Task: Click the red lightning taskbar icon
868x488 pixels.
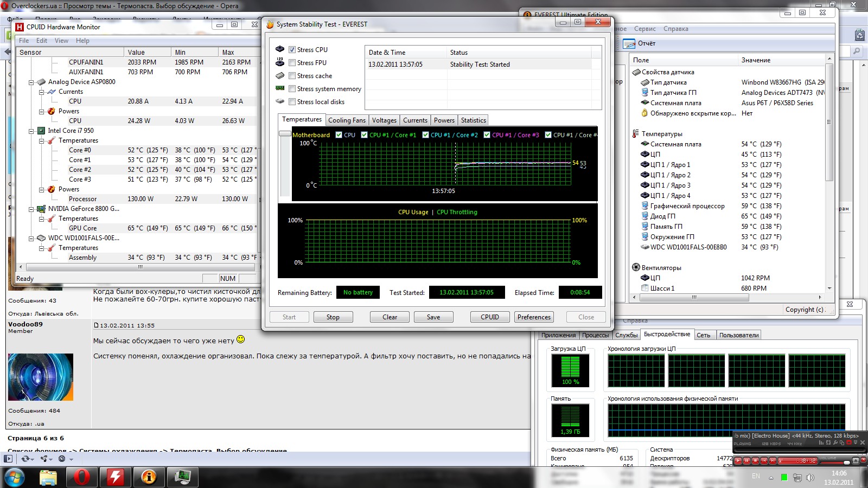Action: [115, 477]
